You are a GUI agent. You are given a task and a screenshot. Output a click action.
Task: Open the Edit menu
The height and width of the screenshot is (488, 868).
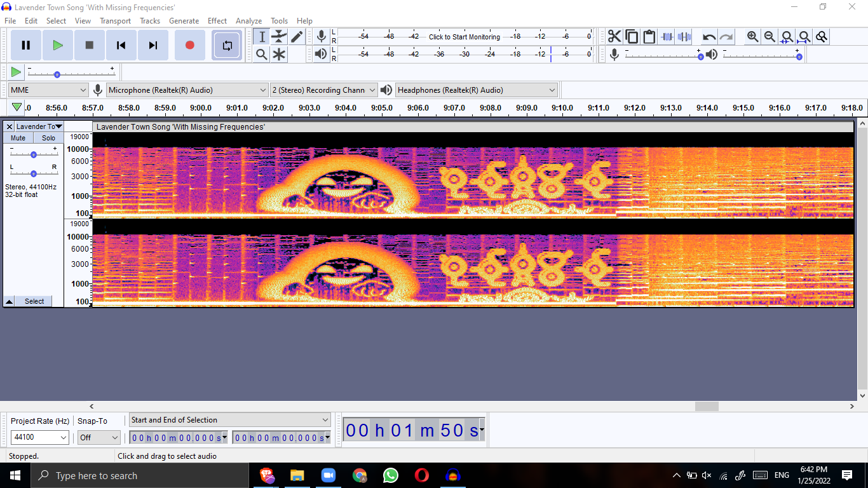[31, 21]
